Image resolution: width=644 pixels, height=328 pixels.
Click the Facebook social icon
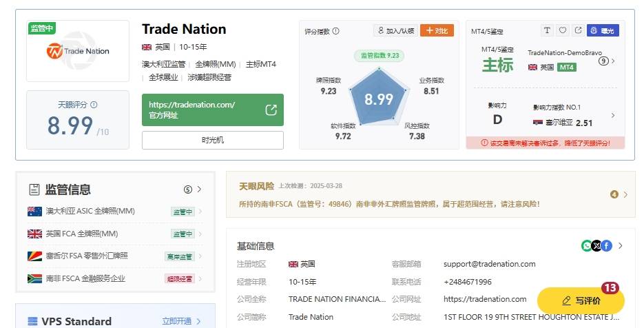point(607,246)
